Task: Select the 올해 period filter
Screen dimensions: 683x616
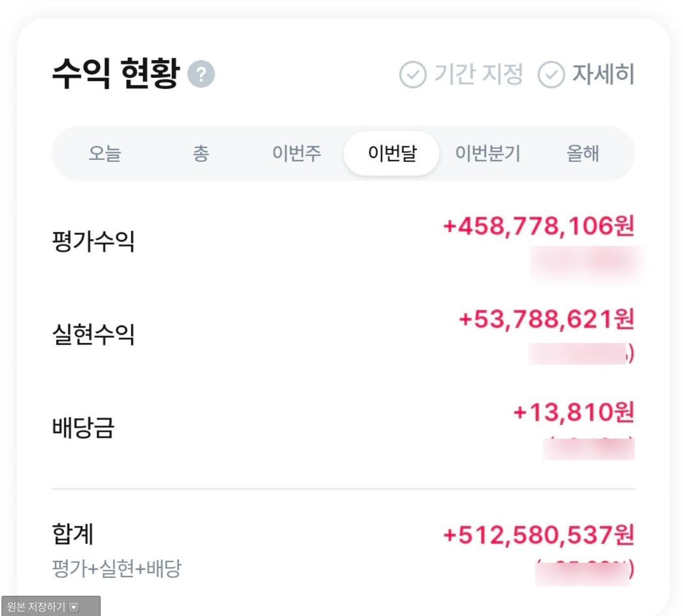Action: 583,153
